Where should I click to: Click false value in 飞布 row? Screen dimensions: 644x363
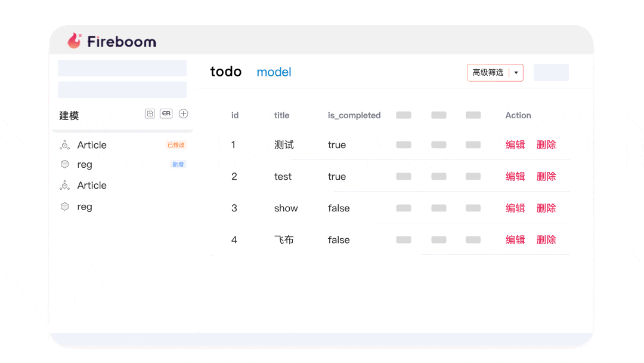tap(339, 239)
